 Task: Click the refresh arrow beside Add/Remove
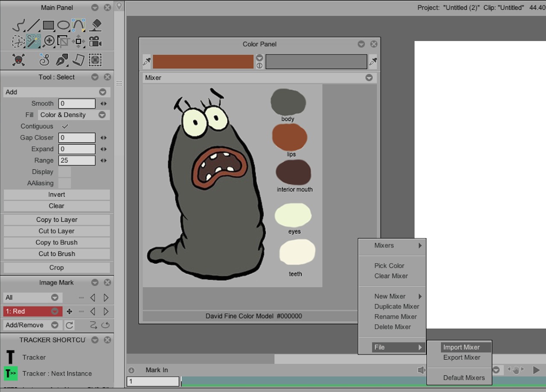pos(70,325)
